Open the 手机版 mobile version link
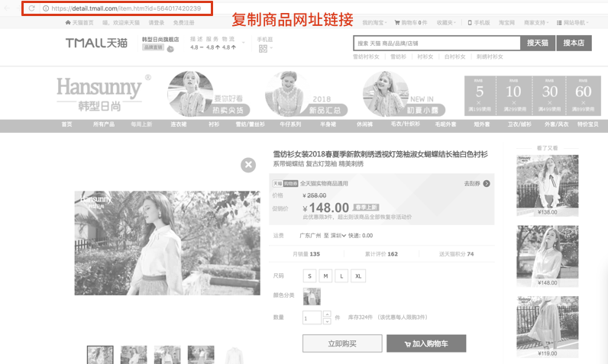 [x=479, y=22]
